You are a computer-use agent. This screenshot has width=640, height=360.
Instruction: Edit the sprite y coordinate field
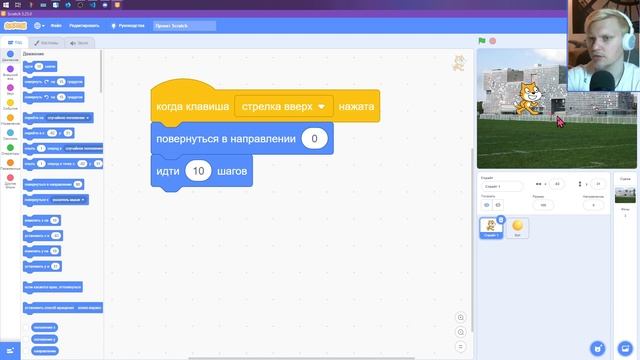[598, 184]
